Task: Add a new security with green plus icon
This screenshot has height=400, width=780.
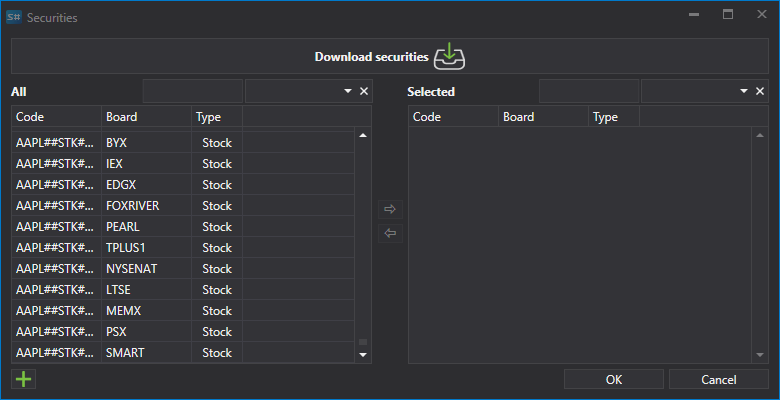Action: [23, 379]
